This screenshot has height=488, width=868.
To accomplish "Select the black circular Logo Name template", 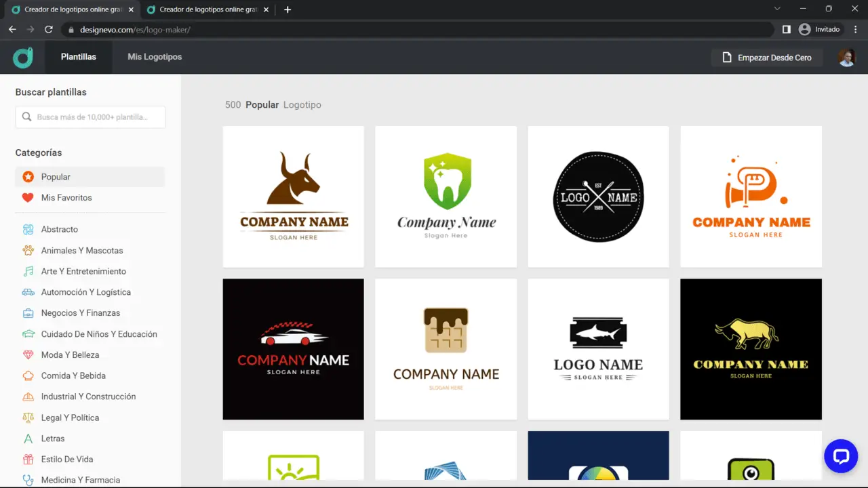I will tap(599, 197).
